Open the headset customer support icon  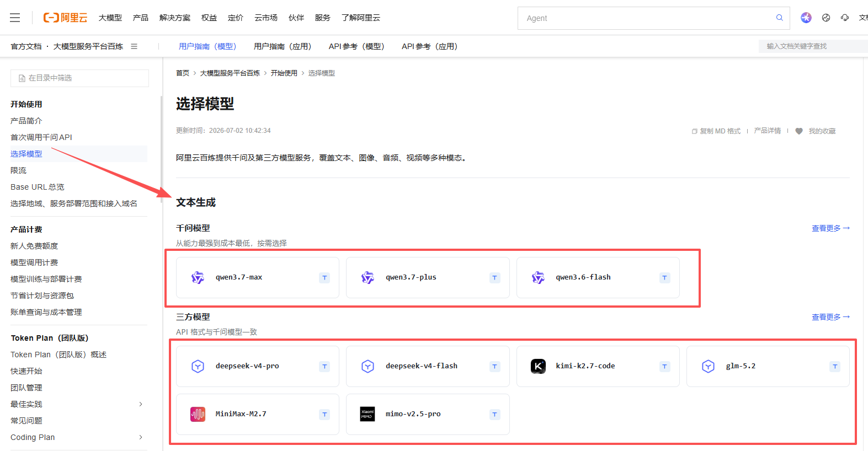845,18
